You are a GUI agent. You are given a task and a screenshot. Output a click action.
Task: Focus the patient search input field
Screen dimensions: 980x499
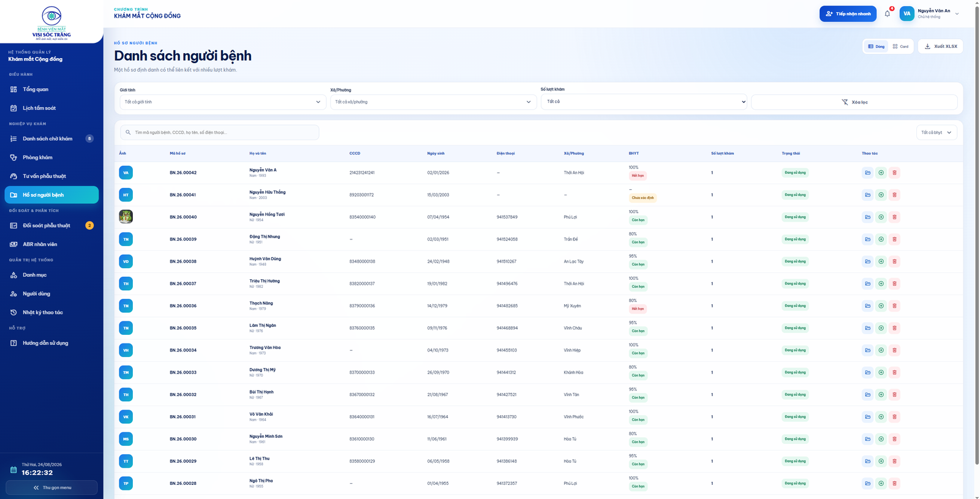219,132
